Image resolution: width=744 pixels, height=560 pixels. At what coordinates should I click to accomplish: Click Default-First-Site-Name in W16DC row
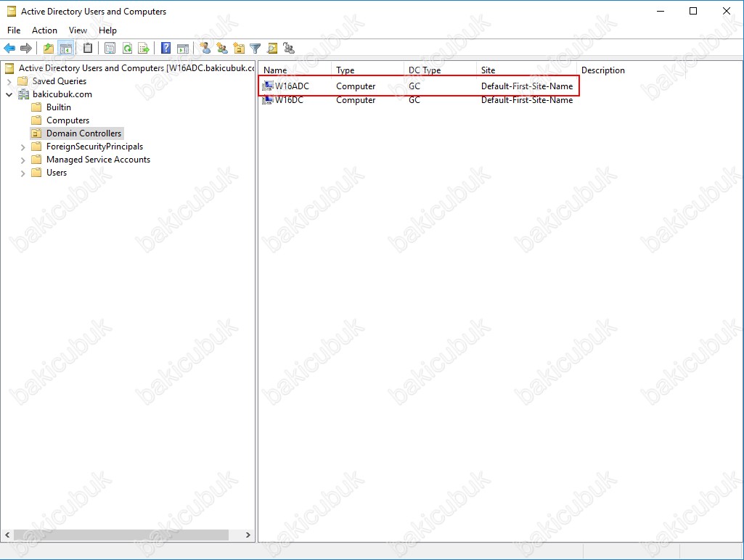coord(527,100)
